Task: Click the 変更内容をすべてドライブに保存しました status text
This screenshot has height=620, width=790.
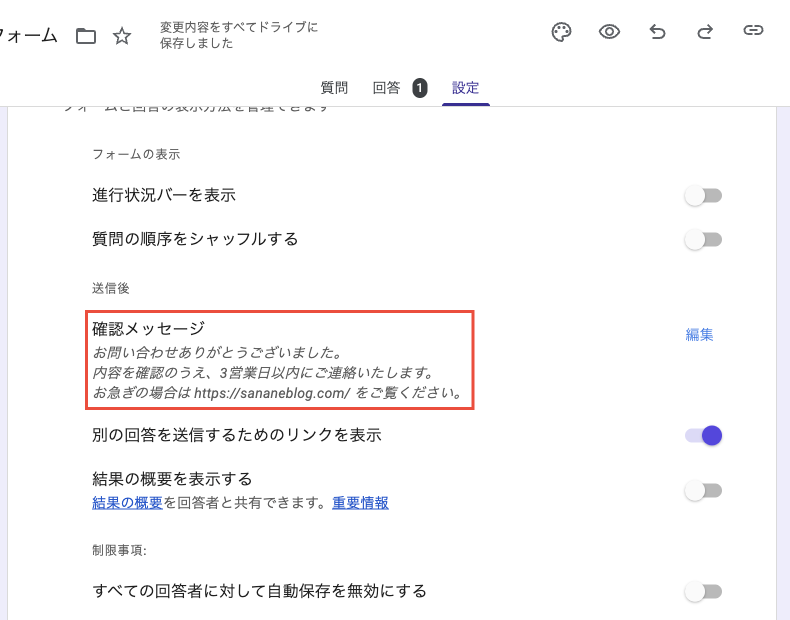Action: click(x=239, y=35)
